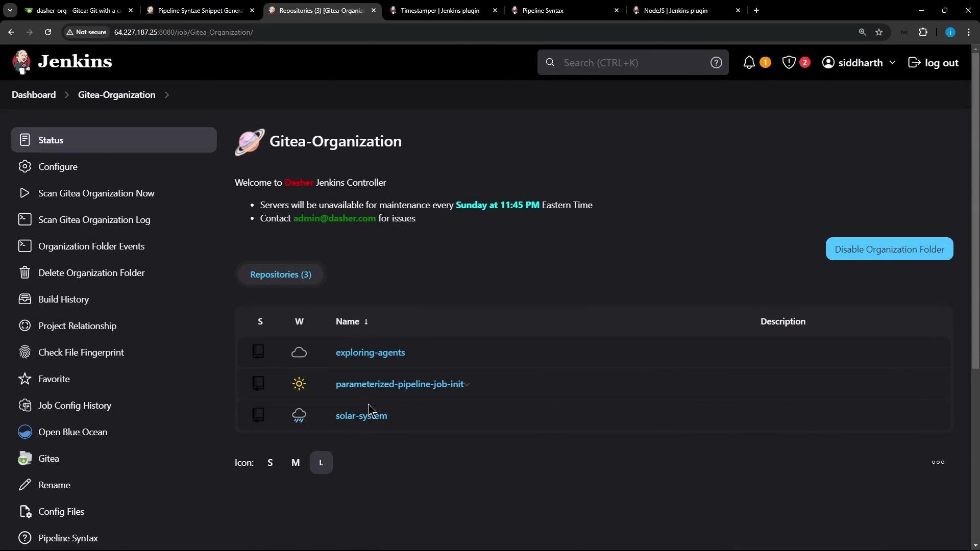
Task: Bookmark this page with the star icon
Action: (x=879, y=32)
